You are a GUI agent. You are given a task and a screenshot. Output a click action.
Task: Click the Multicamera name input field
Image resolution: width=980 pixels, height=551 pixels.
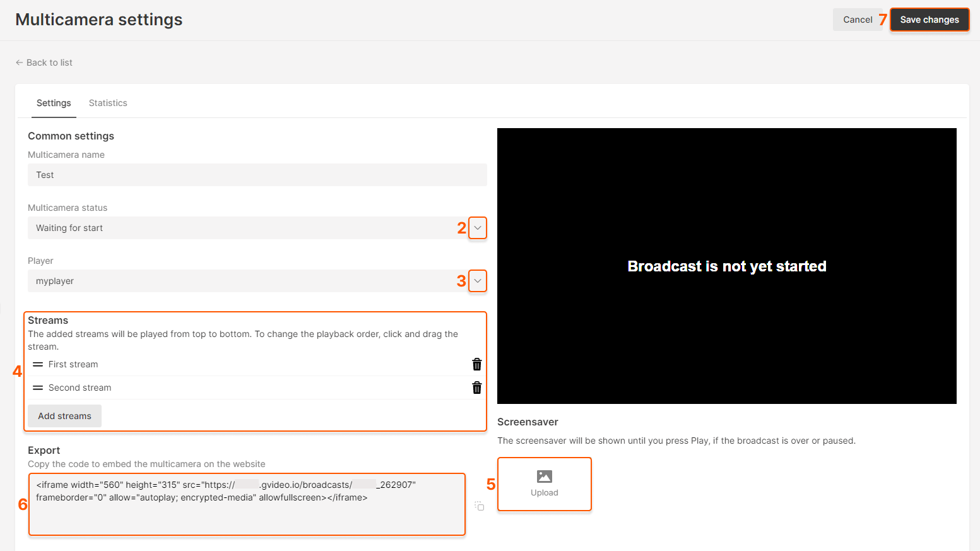[x=257, y=175]
